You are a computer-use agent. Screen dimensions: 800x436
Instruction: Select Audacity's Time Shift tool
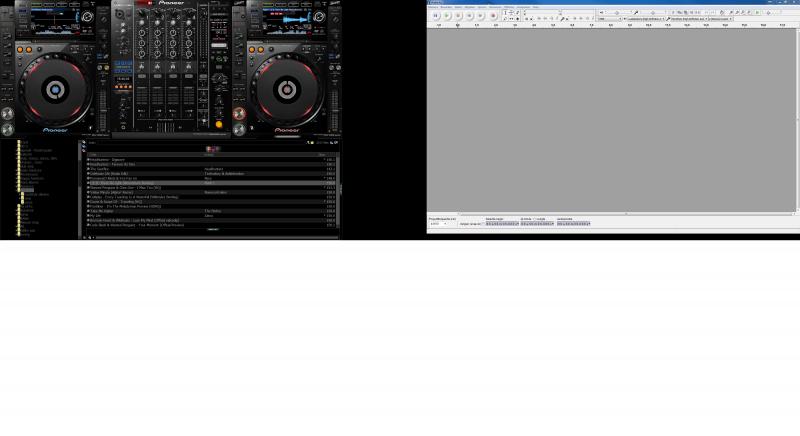click(512, 18)
